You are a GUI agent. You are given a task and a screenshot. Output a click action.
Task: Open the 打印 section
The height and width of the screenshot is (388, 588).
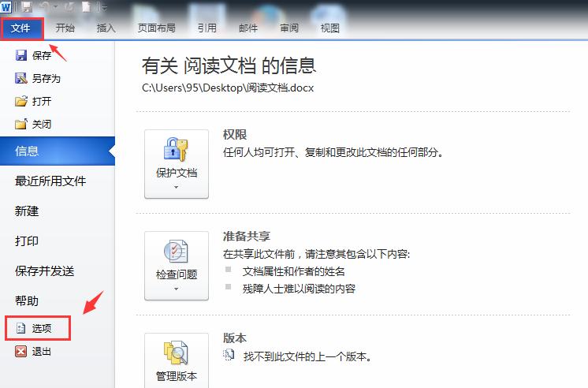pyautogui.click(x=27, y=241)
